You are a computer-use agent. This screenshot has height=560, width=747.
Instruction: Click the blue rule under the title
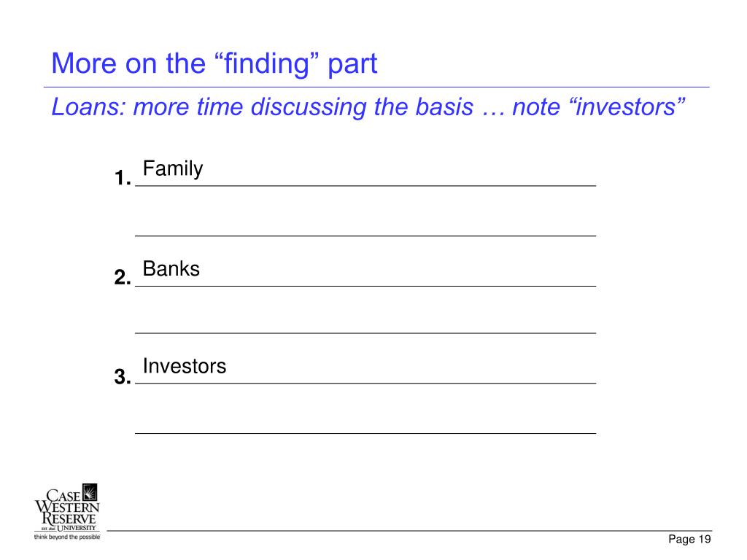point(376,87)
